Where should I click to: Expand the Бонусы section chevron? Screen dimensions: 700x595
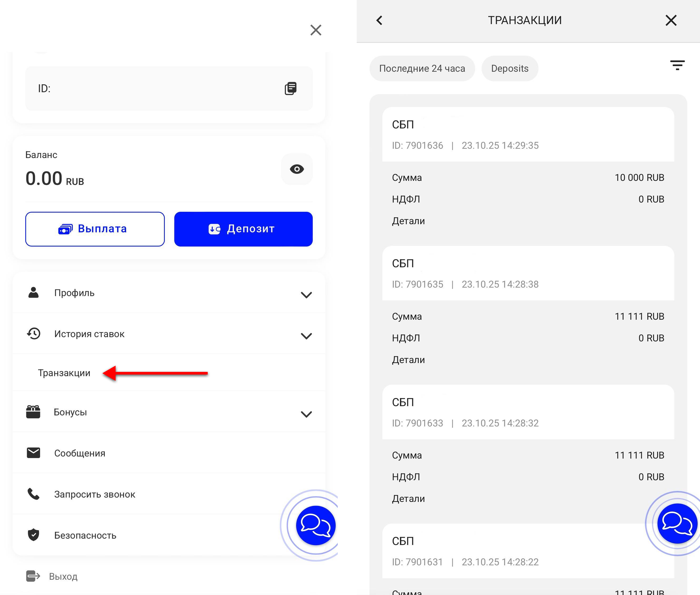(306, 414)
